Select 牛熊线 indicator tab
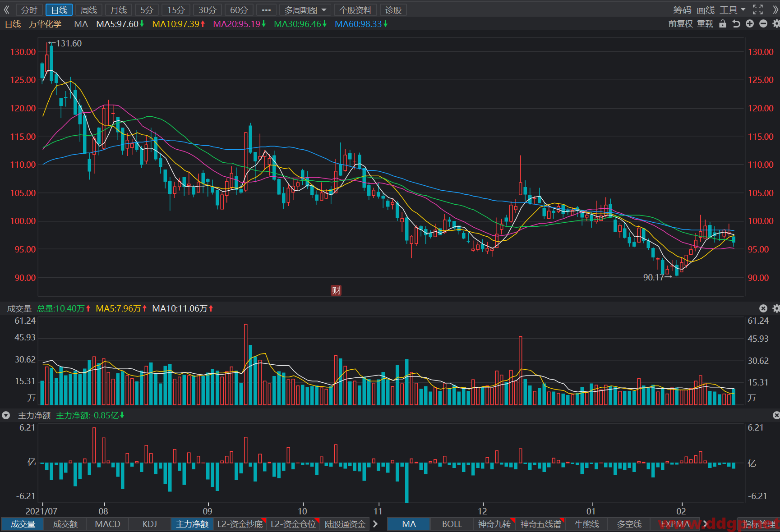The width and height of the screenshot is (780, 532). pyautogui.click(x=587, y=524)
